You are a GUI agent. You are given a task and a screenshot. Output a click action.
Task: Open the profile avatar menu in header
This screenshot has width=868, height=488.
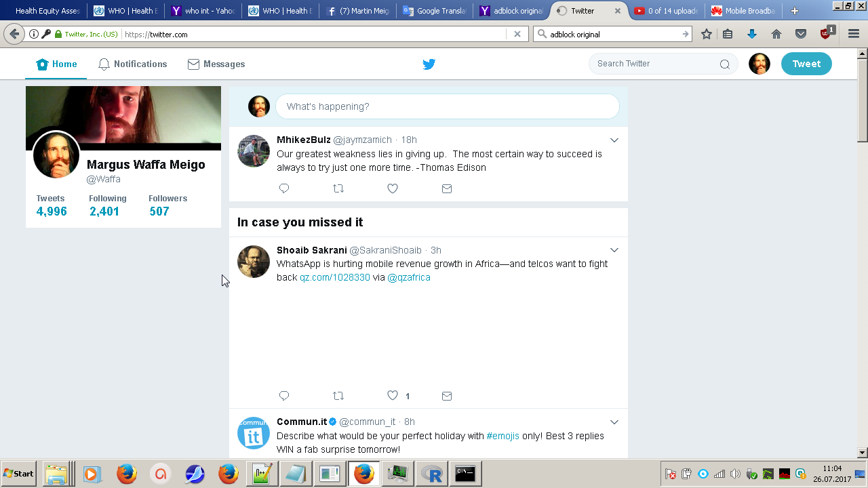click(x=759, y=64)
